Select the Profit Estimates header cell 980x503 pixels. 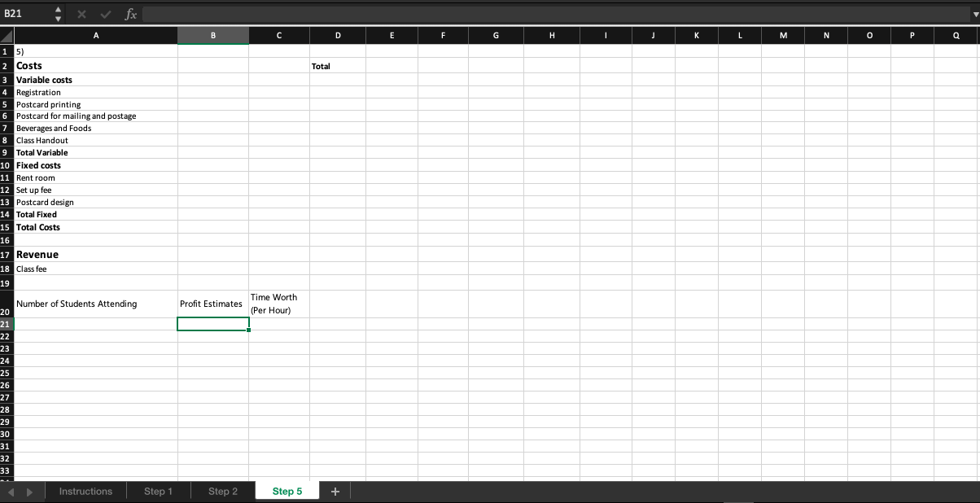coord(213,303)
